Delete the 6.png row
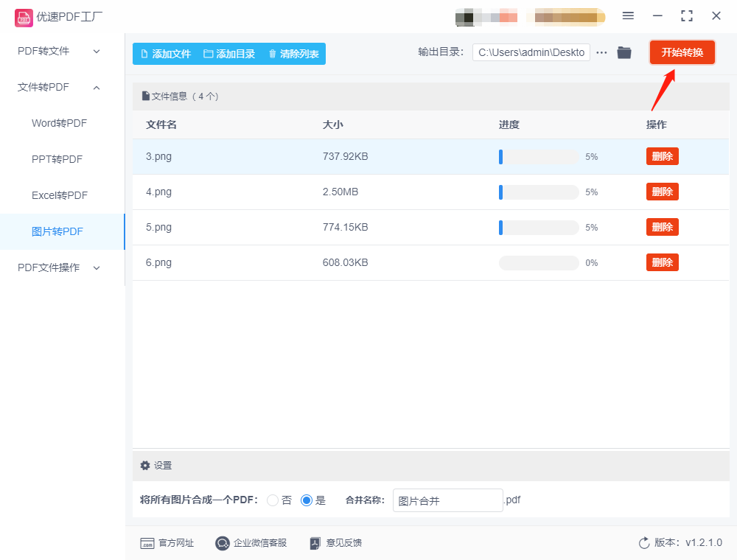Image resolution: width=737 pixels, height=560 pixels. coord(663,262)
